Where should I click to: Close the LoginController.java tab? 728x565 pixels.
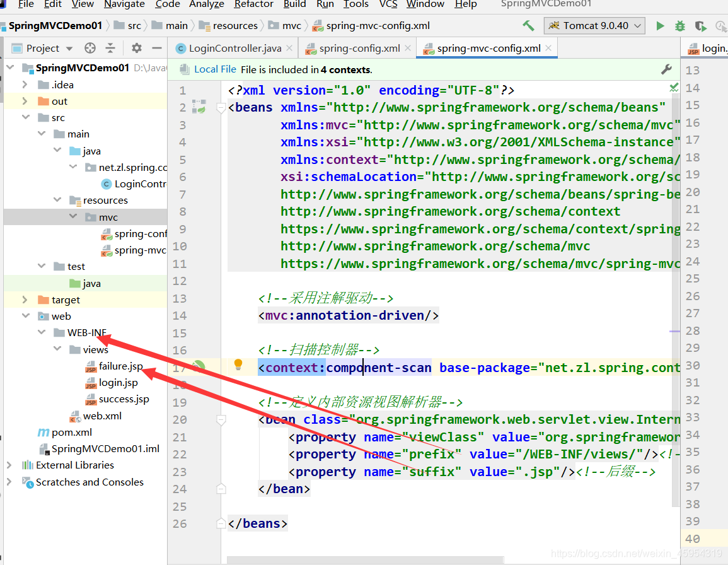[289, 48]
